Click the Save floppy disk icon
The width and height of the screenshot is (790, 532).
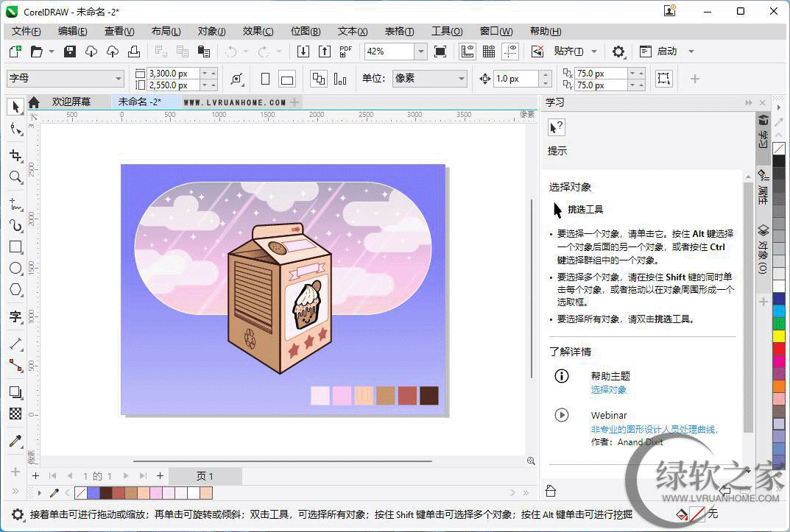pyautogui.click(x=70, y=52)
